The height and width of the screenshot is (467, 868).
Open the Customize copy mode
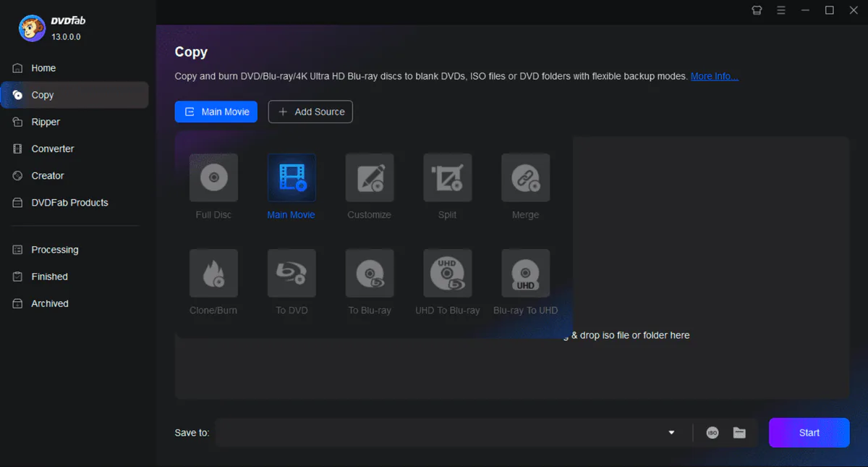(369, 177)
